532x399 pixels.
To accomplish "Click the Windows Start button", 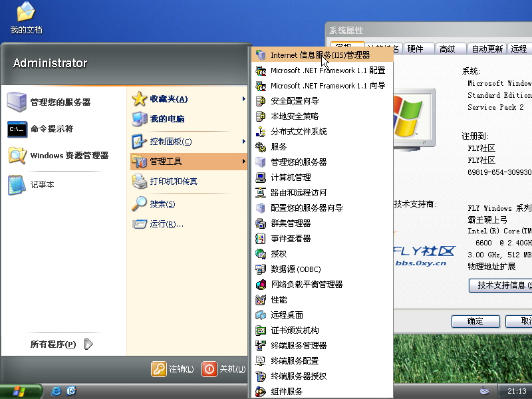I will tap(21, 391).
